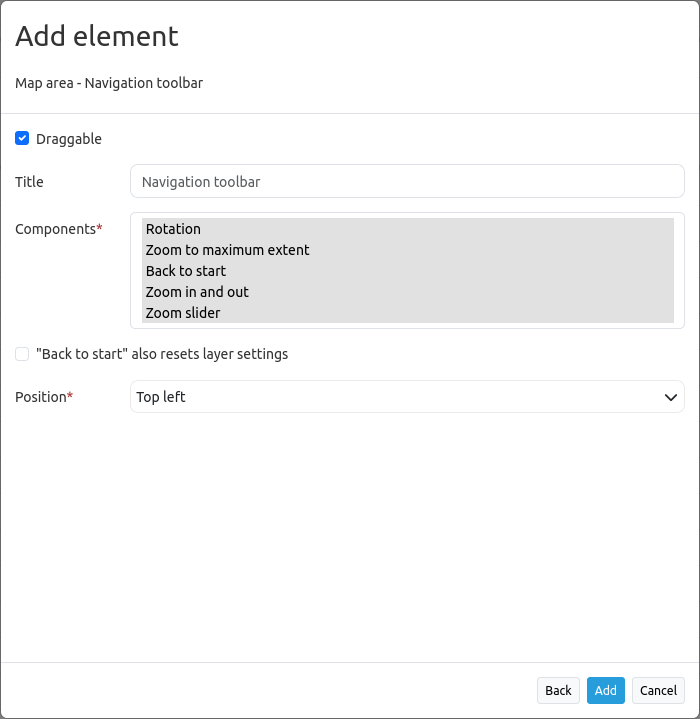Click the blue Add button
Viewport: 700px width, 719px height.
[x=605, y=690]
